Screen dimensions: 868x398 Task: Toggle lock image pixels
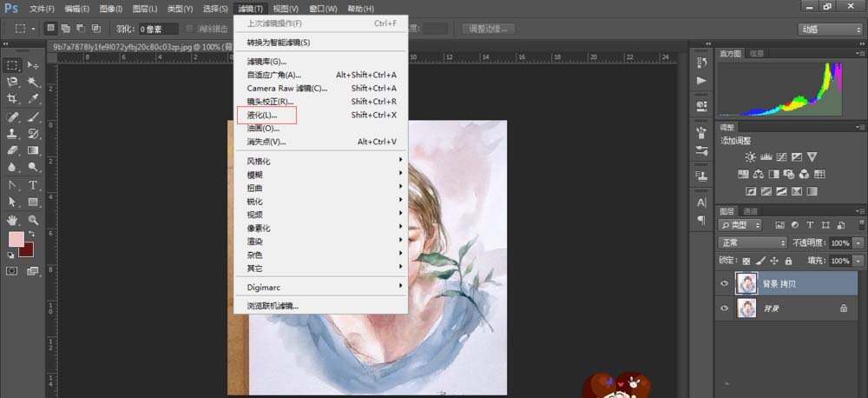click(x=760, y=261)
